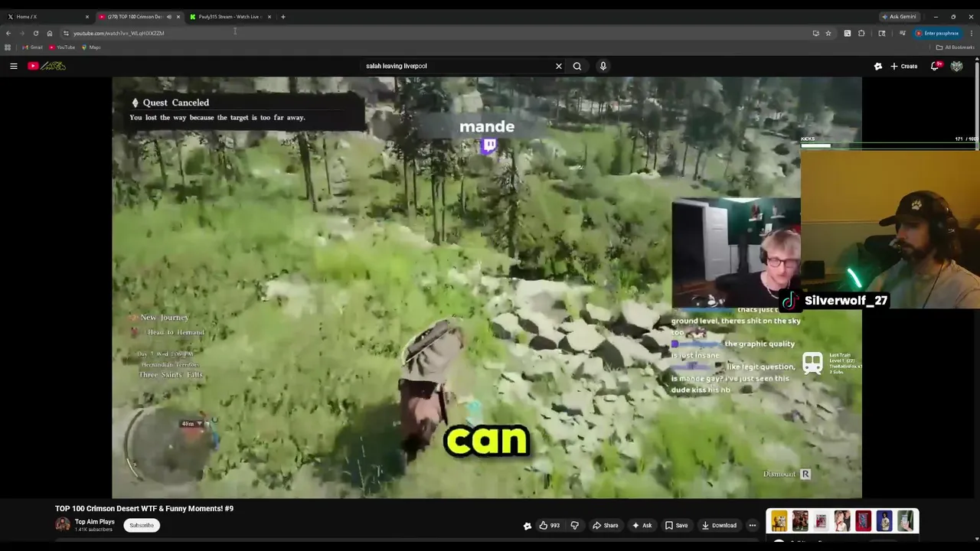
Task: Edit the 'salah leaving liverpool' search field
Action: (x=458, y=66)
